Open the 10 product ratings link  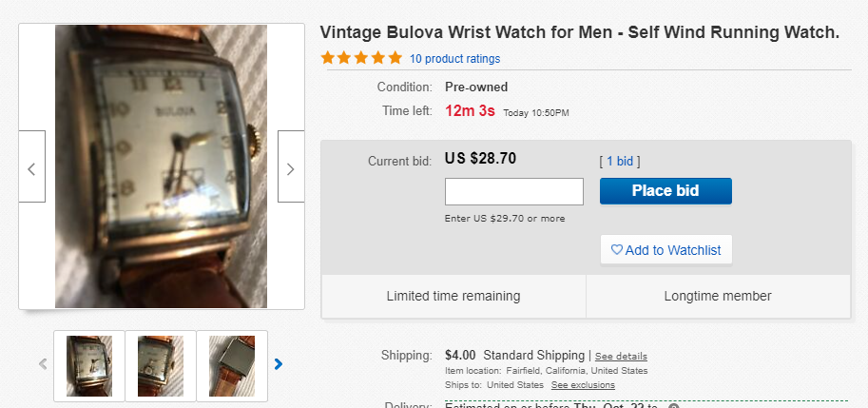point(454,59)
